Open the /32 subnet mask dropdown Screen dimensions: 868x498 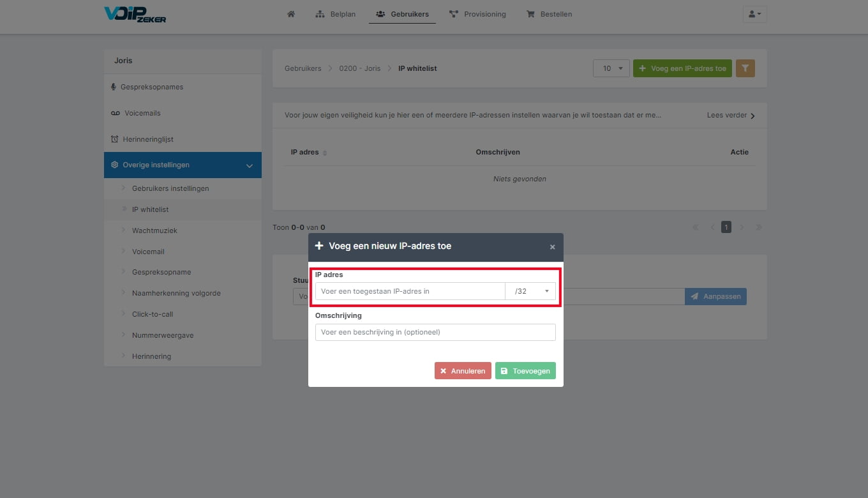point(530,291)
